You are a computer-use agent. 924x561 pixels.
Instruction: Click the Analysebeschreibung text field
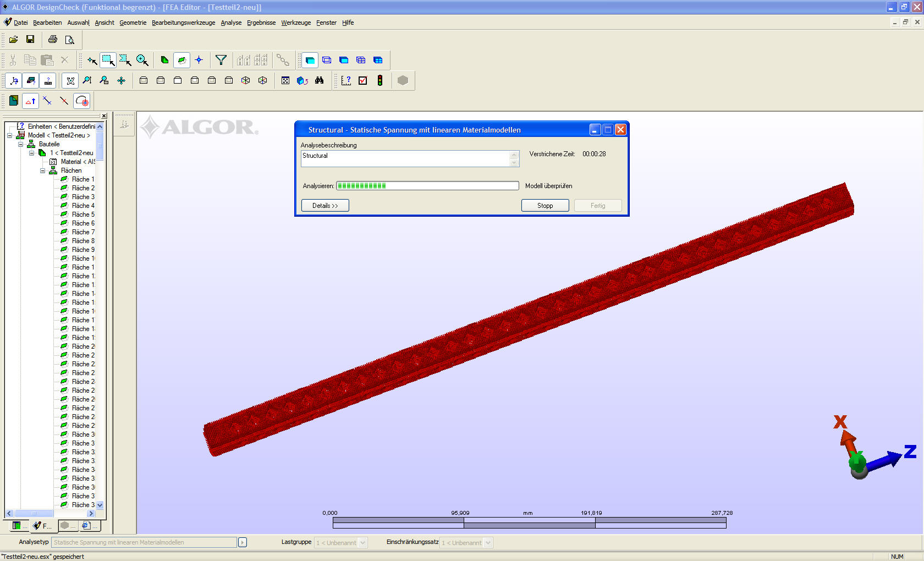click(405, 158)
